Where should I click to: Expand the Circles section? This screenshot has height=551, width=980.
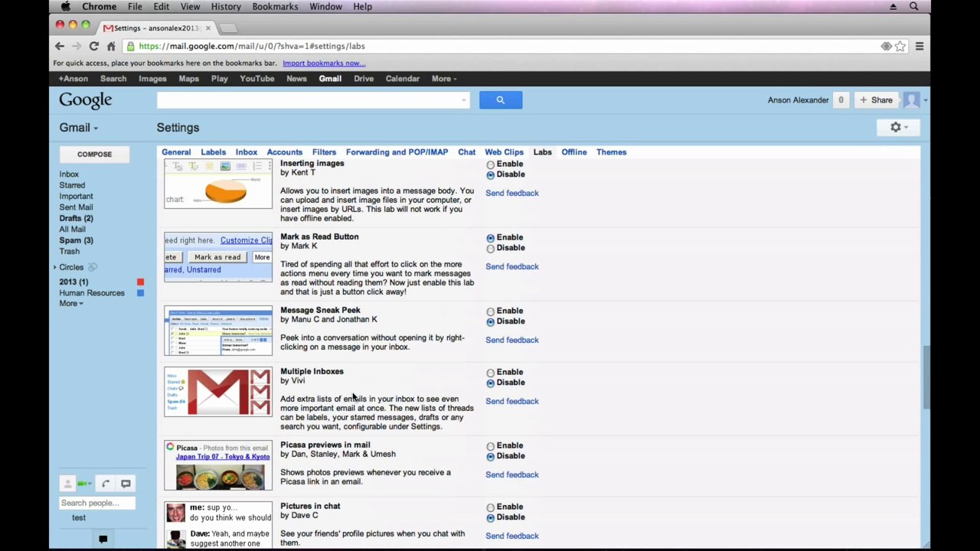[x=55, y=267]
